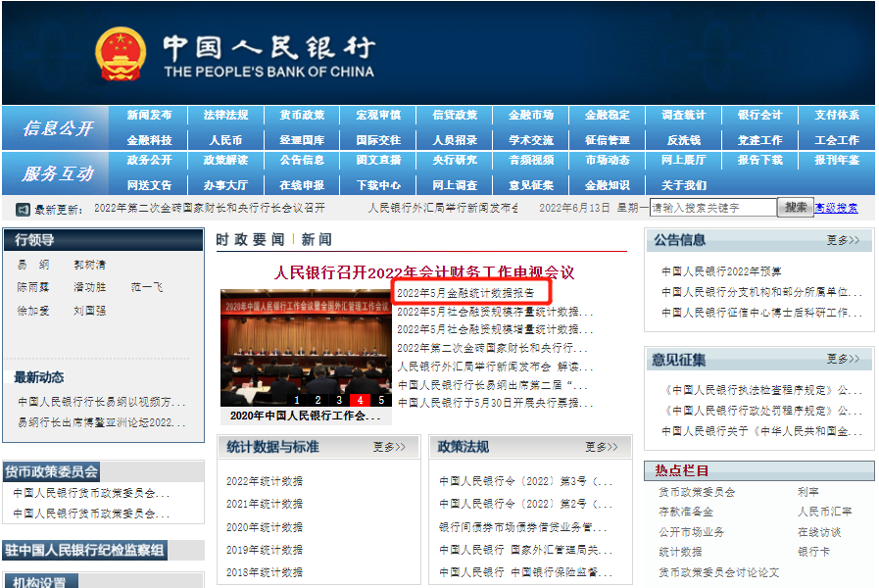Image resolution: width=879 pixels, height=588 pixels.
Task: Open 银行间债券市场债券借贷业务管 link
Action: tap(522, 527)
